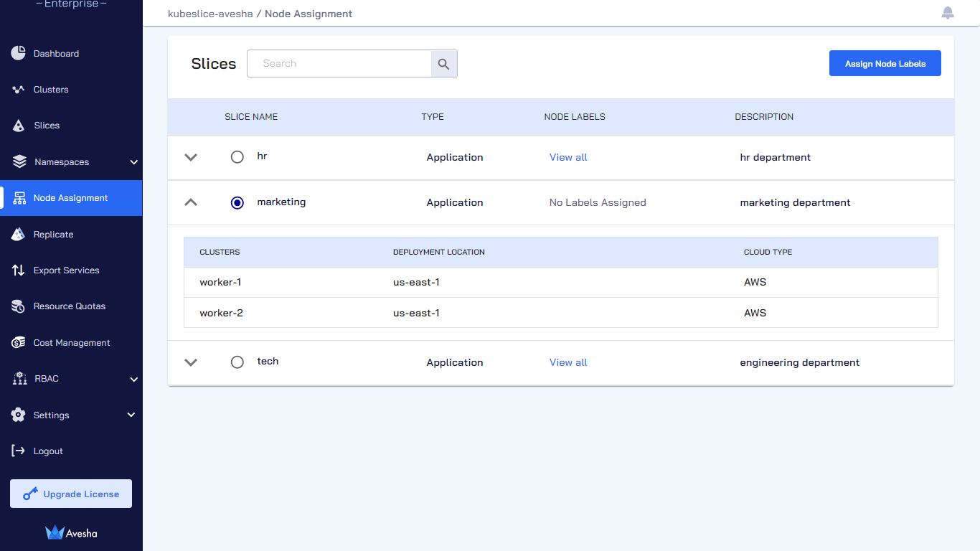Open View all labels for tech
This screenshot has height=551, width=980.
click(x=568, y=362)
